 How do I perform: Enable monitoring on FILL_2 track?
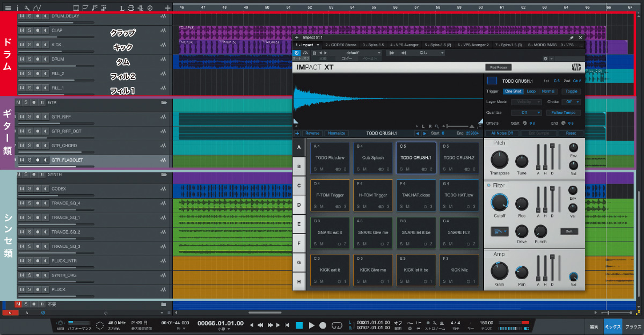coord(45,74)
